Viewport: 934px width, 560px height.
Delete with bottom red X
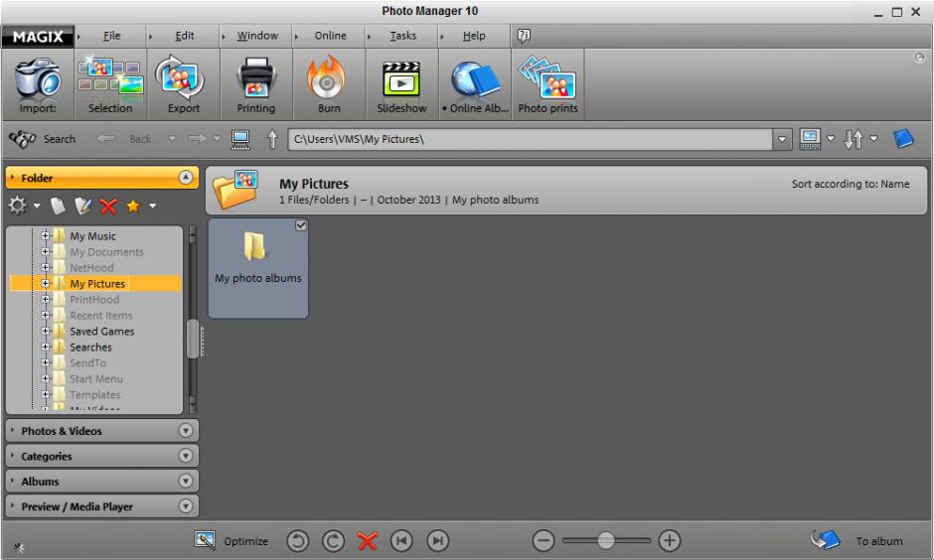[x=368, y=541]
